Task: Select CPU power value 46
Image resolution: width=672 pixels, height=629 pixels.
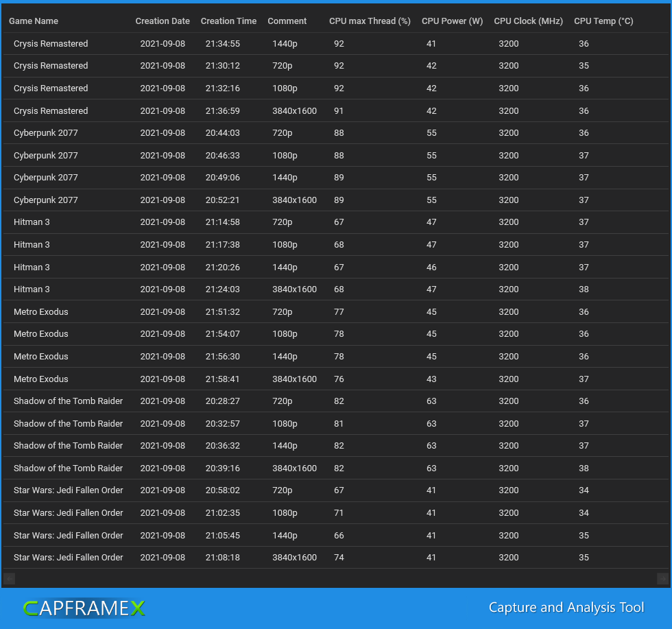Action: (x=431, y=267)
